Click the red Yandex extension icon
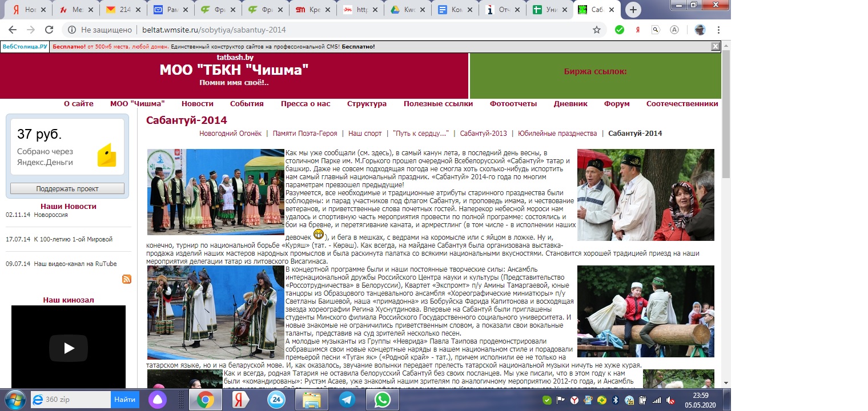868x411 pixels. (638, 30)
